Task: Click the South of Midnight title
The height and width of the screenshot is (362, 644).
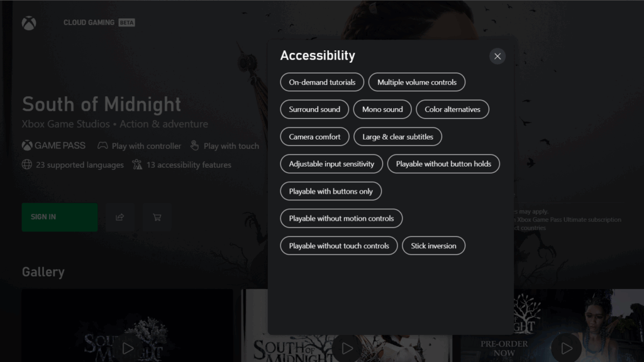Action: 101,104
